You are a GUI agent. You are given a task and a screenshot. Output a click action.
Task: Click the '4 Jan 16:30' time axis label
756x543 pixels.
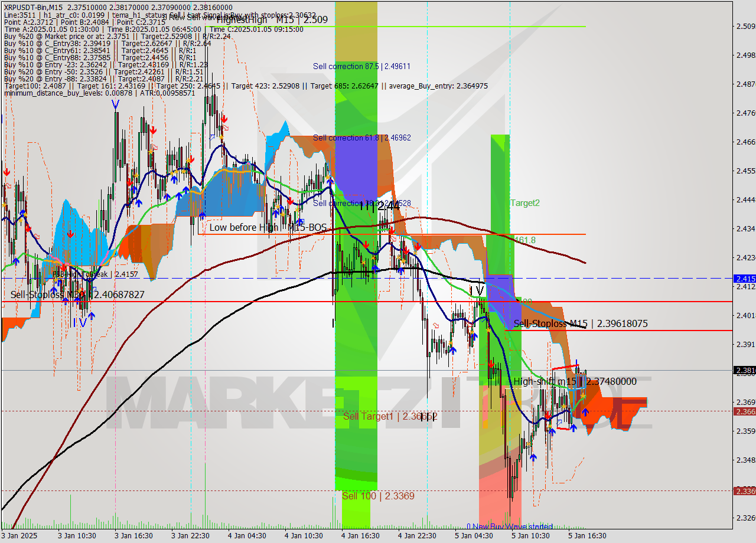click(360, 536)
